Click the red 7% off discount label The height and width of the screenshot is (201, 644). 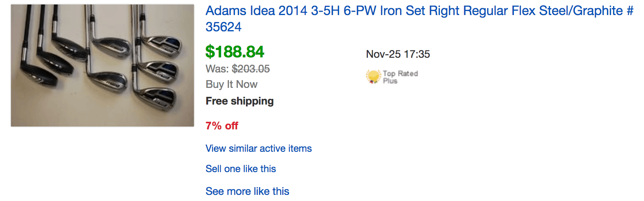222,126
